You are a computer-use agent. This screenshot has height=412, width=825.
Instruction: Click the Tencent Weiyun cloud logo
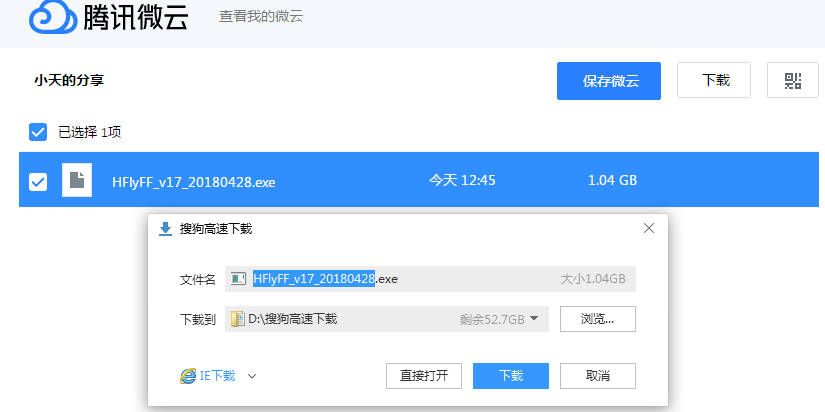pos(53,17)
